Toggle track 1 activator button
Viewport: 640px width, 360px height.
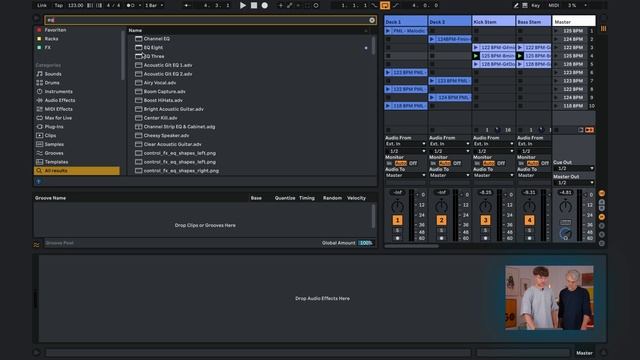(x=397, y=220)
